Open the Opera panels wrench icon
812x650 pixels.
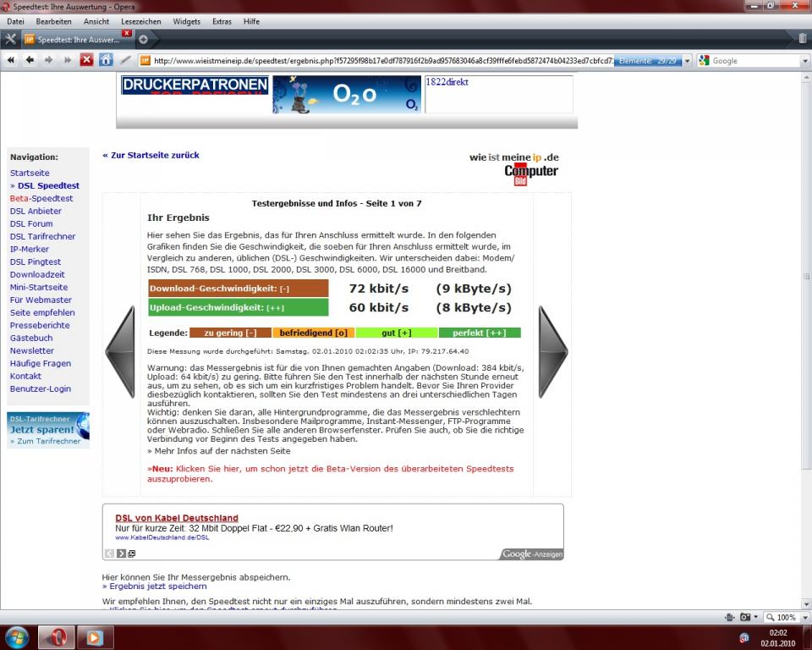[x=10, y=39]
